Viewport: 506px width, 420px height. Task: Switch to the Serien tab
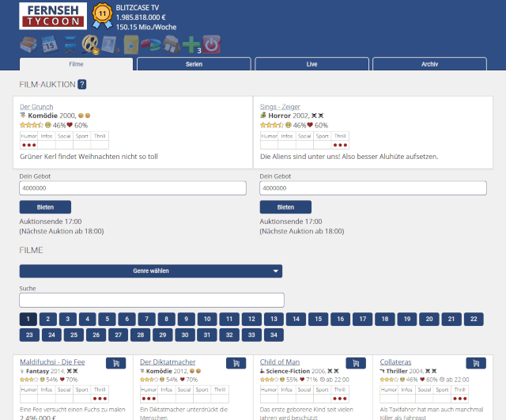pos(194,64)
